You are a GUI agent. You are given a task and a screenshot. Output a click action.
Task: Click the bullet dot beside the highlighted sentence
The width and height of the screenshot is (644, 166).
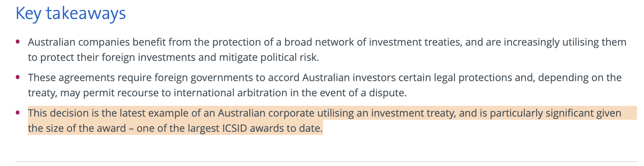pos(18,112)
